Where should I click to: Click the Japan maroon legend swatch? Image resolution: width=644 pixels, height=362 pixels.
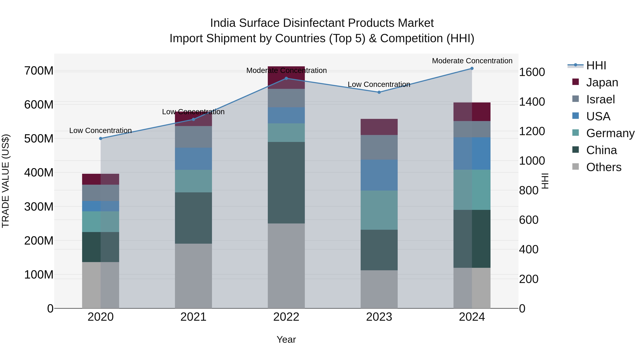[x=575, y=82]
